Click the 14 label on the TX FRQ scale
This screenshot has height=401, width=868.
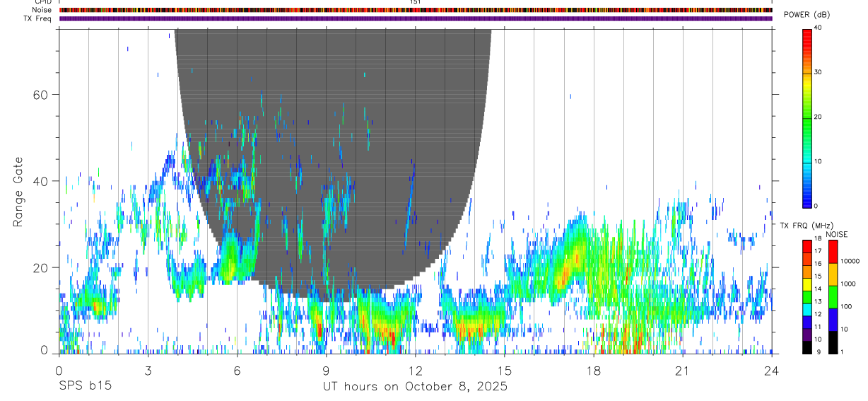point(818,289)
